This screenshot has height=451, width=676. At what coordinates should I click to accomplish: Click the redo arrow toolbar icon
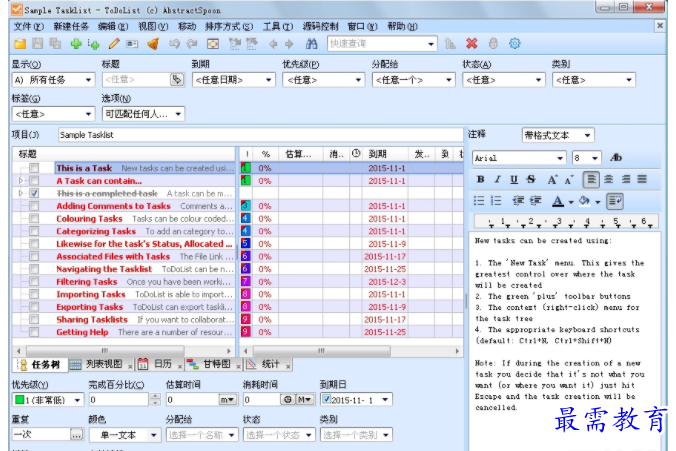[x=192, y=44]
